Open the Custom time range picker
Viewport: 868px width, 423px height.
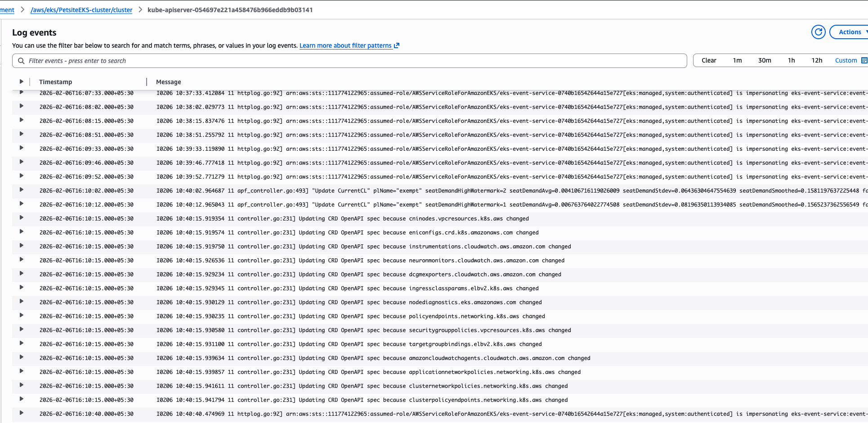coord(846,60)
